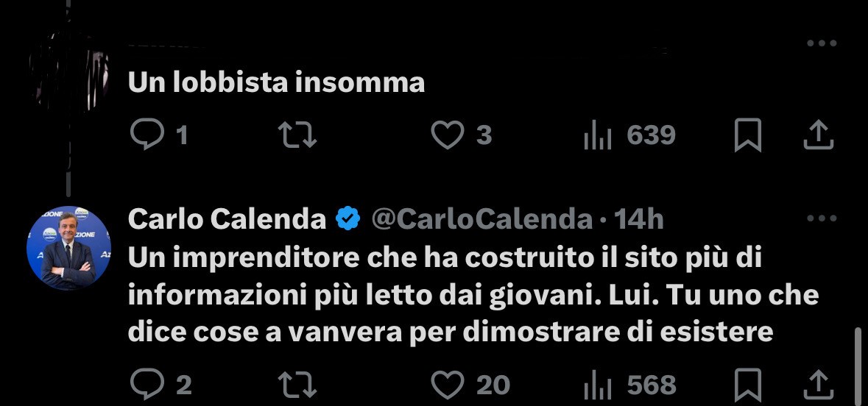Share Carlo Calenda's tweet
The width and height of the screenshot is (868, 406).
(819, 385)
